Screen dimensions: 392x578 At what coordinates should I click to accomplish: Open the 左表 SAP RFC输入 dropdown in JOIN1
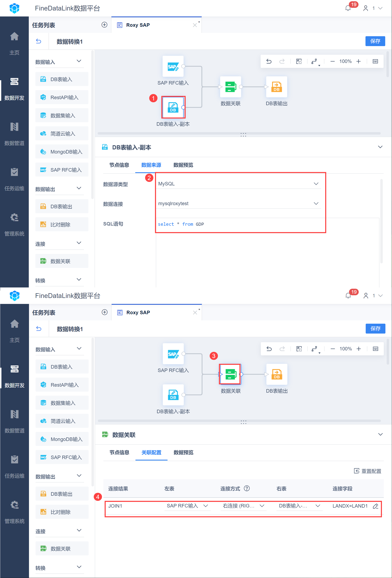187,506
